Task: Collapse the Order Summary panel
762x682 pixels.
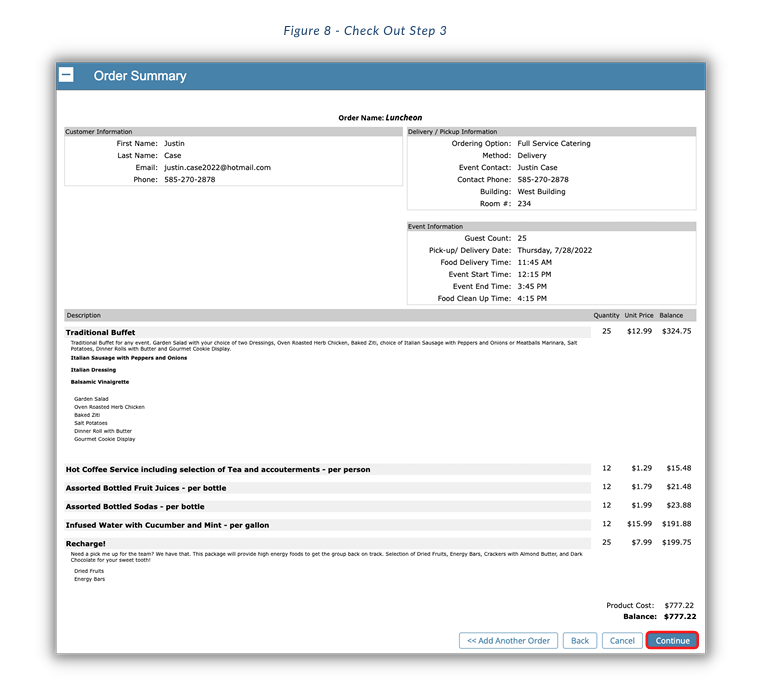Action: (x=66, y=75)
